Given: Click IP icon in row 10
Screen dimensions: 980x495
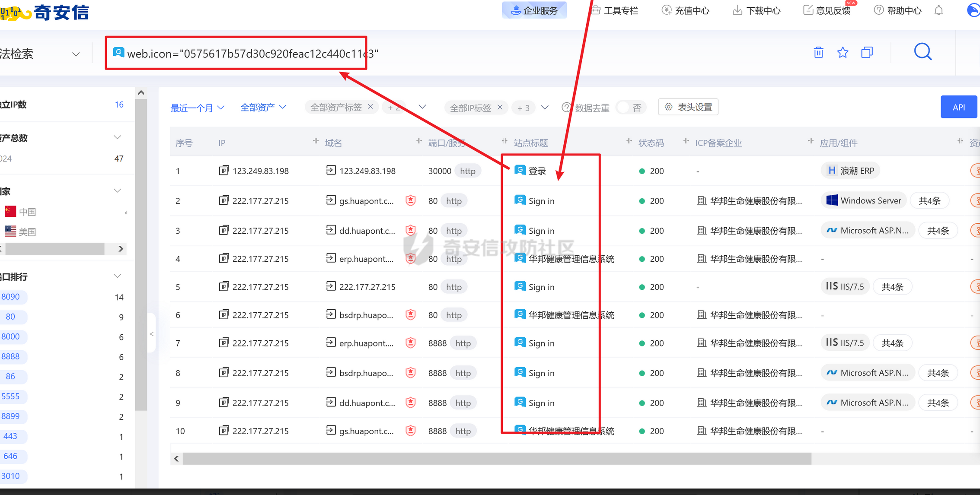Looking at the screenshot, I should (x=223, y=430).
